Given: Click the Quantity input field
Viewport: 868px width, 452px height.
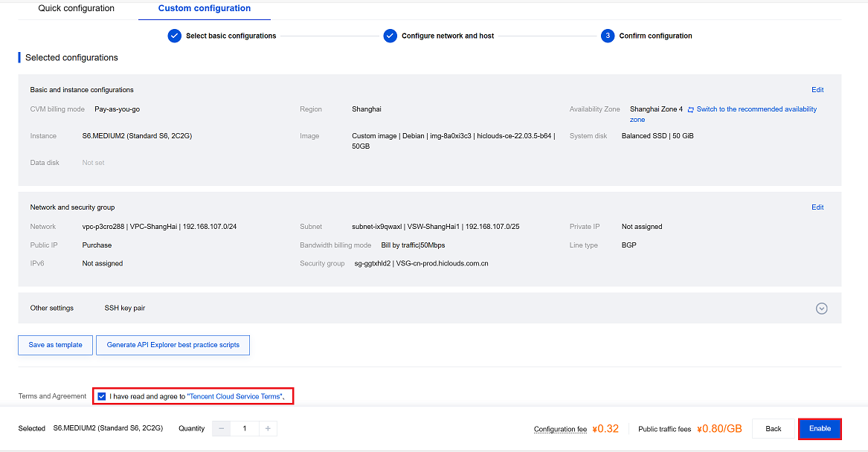Looking at the screenshot, I should click(245, 428).
